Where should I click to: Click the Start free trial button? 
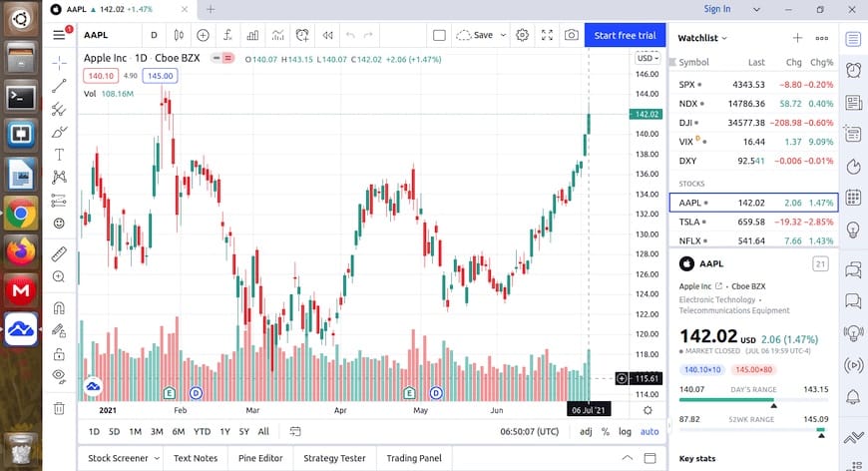tap(625, 35)
